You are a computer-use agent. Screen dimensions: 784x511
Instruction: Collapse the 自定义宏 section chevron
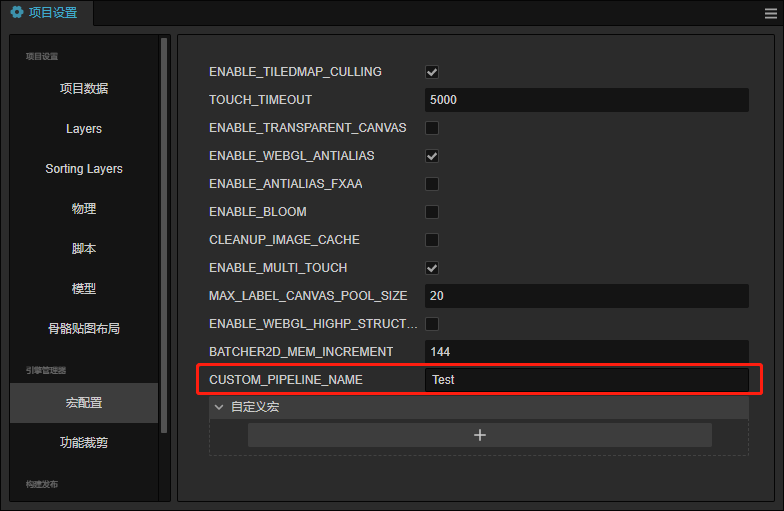pos(218,407)
